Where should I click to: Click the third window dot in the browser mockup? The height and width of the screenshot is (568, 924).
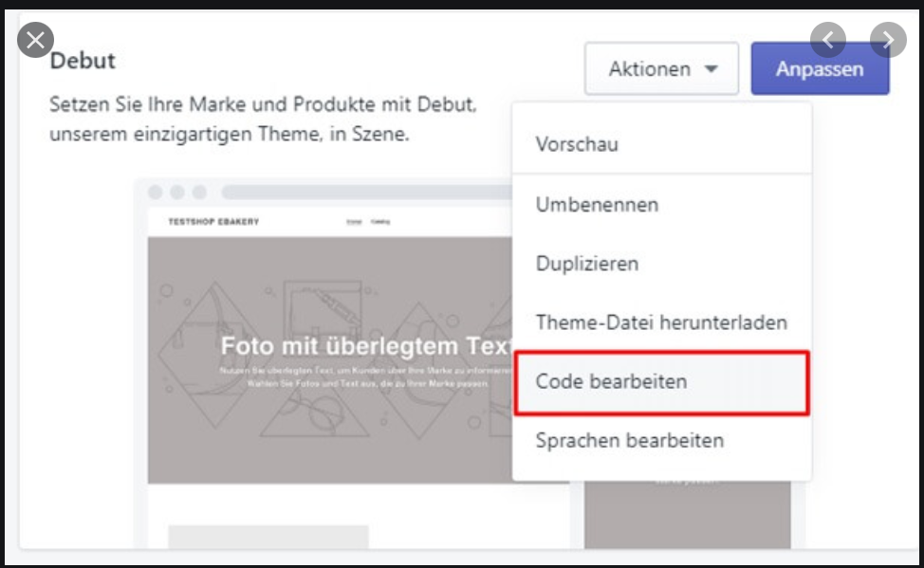pos(197,192)
